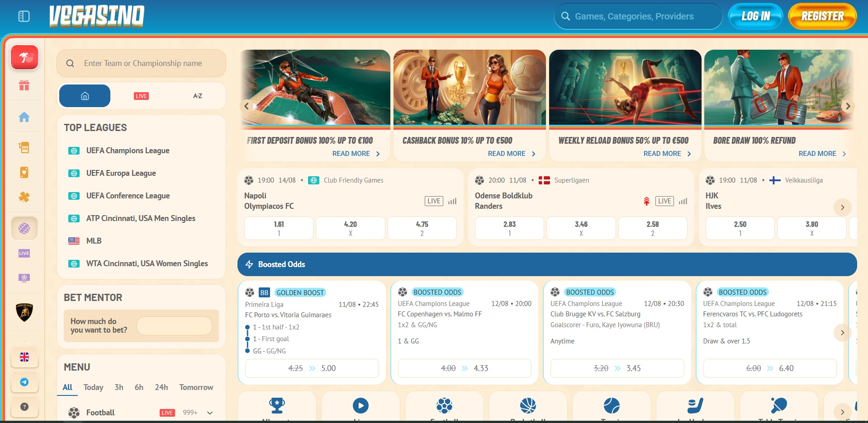Open the virtual sports monitor sidebar icon
This screenshot has width=868, height=423.
pyautogui.click(x=24, y=277)
